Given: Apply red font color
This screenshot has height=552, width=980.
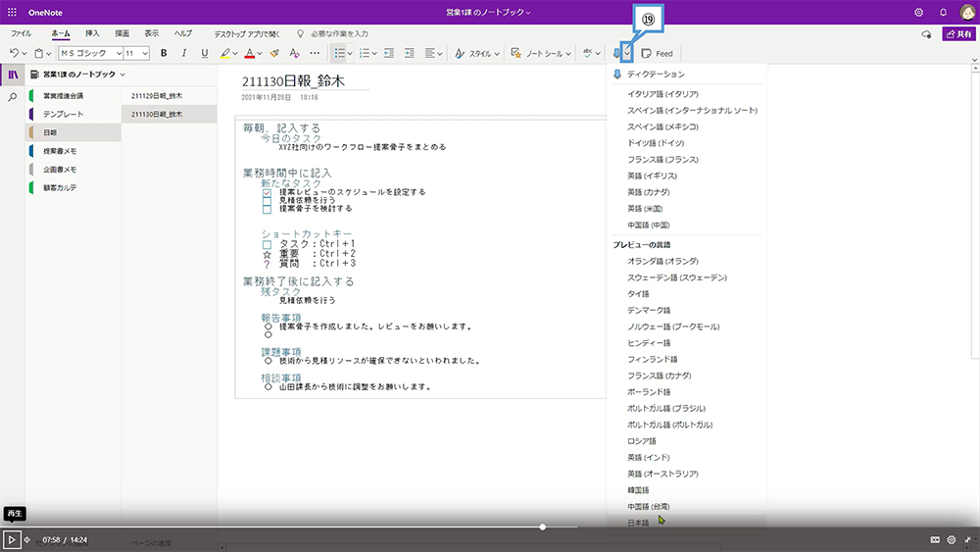Looking at the screenshot, I should coord(249,53).
